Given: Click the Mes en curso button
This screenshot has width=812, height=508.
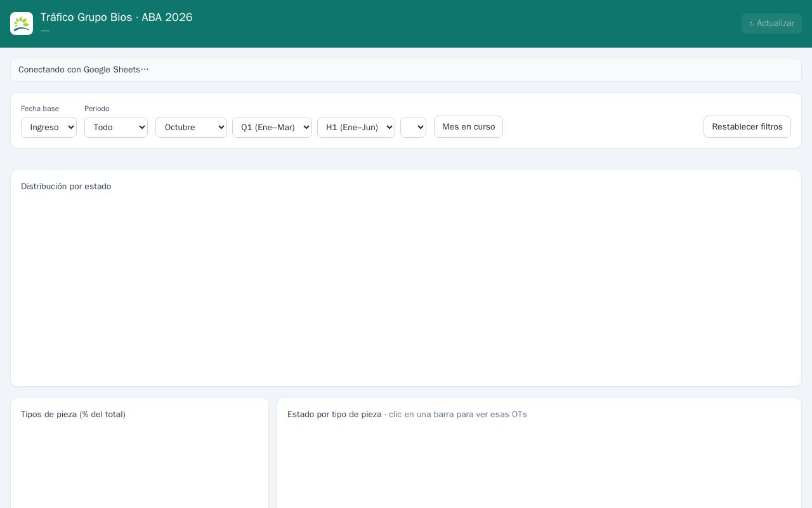Looking at the screenshot, I should [468, 127].
